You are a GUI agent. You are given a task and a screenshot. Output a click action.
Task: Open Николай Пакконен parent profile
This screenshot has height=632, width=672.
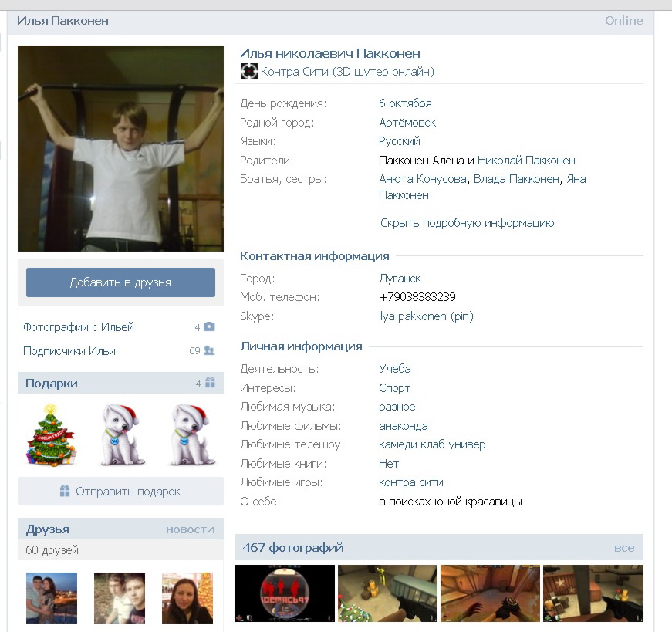point(526,161)
